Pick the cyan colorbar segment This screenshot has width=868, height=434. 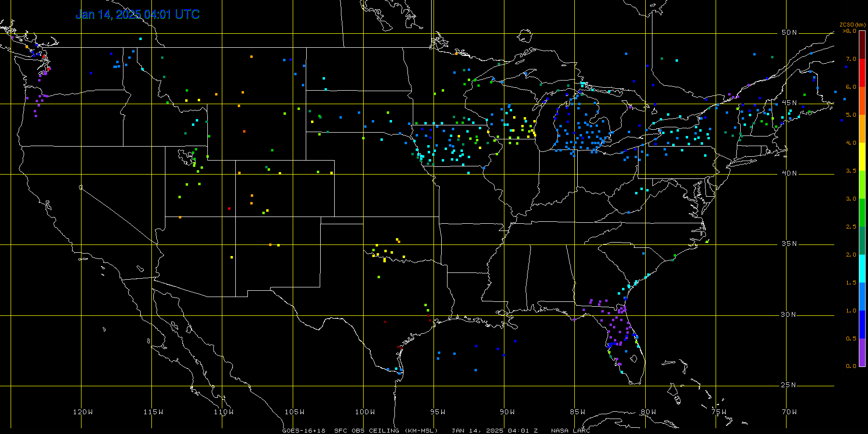coord(862,269)
